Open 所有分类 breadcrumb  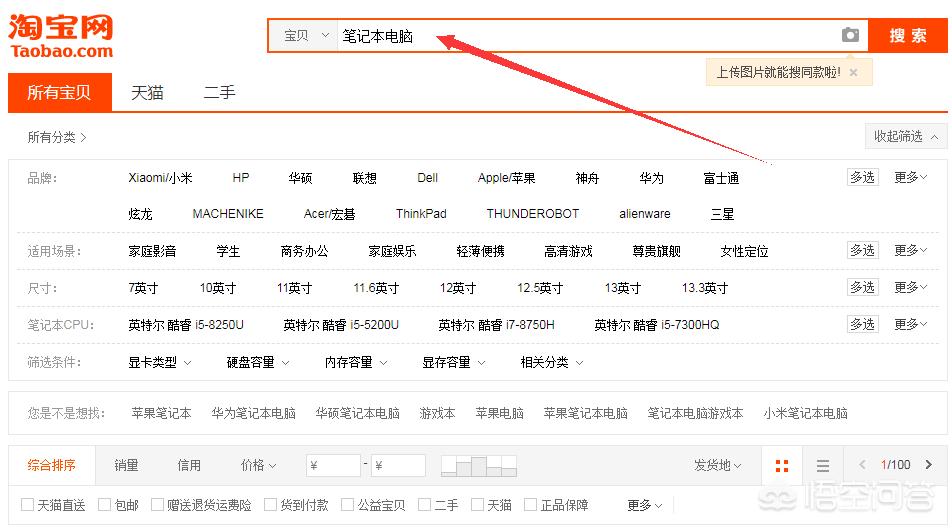click(56, 137)
